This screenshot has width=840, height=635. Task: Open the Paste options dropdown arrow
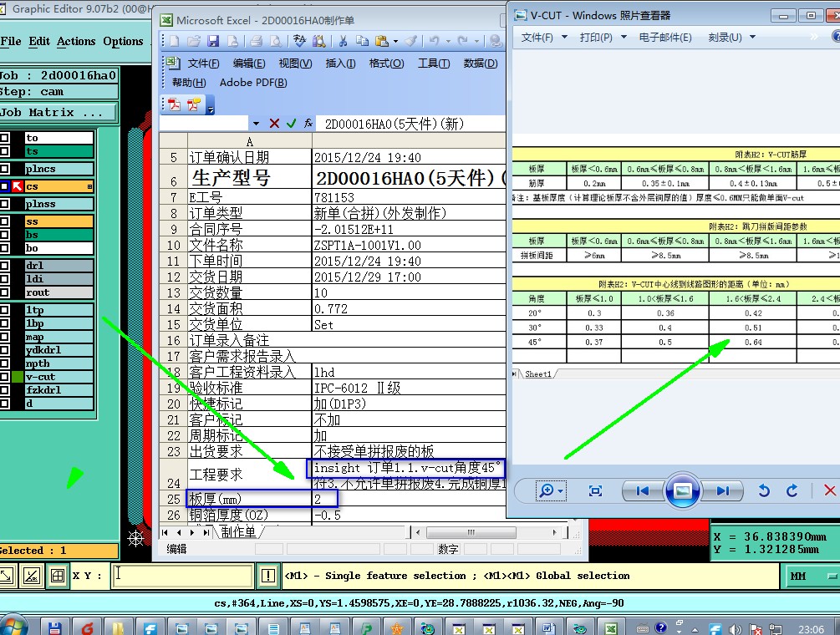395,41
